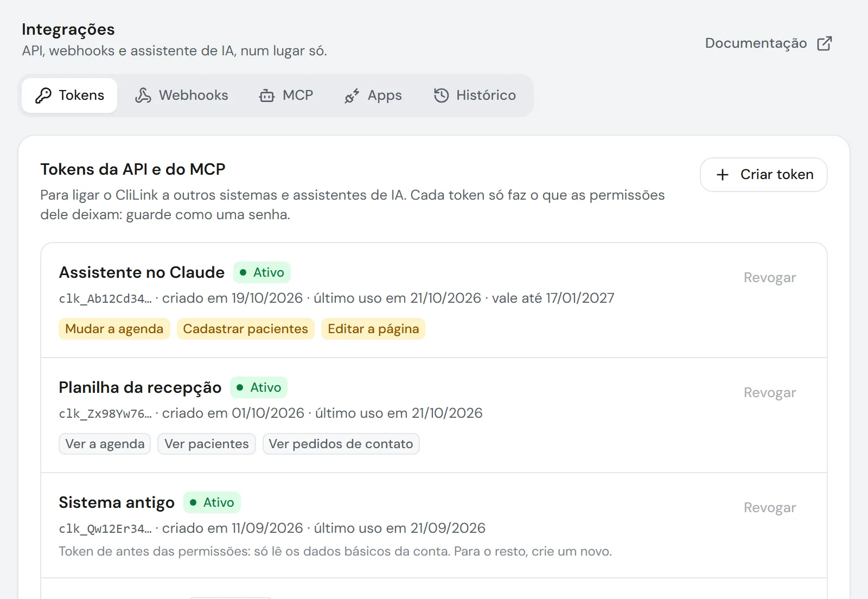Select the Assistente no Claude token name
This screenshot has width=868, height=599.
click(x=142, y=272)
